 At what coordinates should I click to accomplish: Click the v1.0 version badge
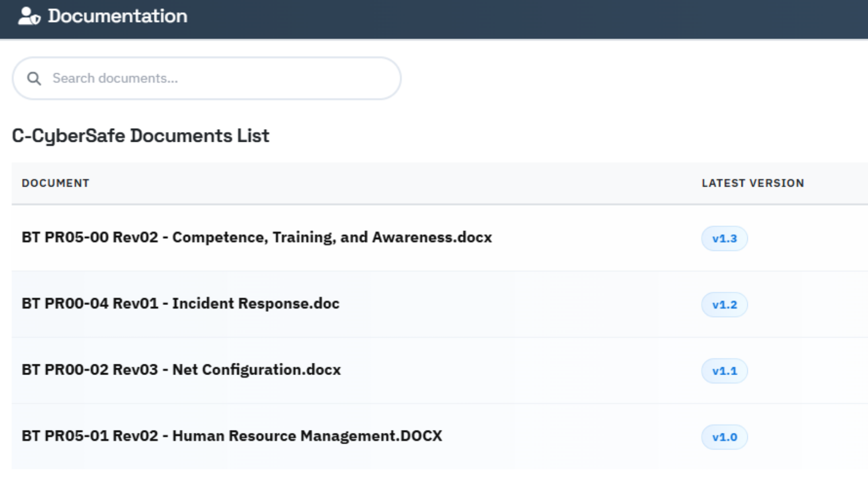(724, 437)
